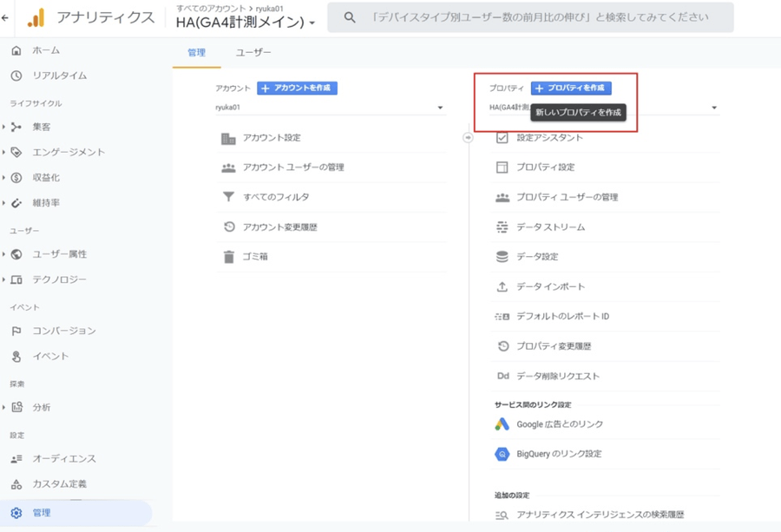This screenshot has width=781, height=532.
Task: Click the all filters funnel icon
Action: click(228, 197)
